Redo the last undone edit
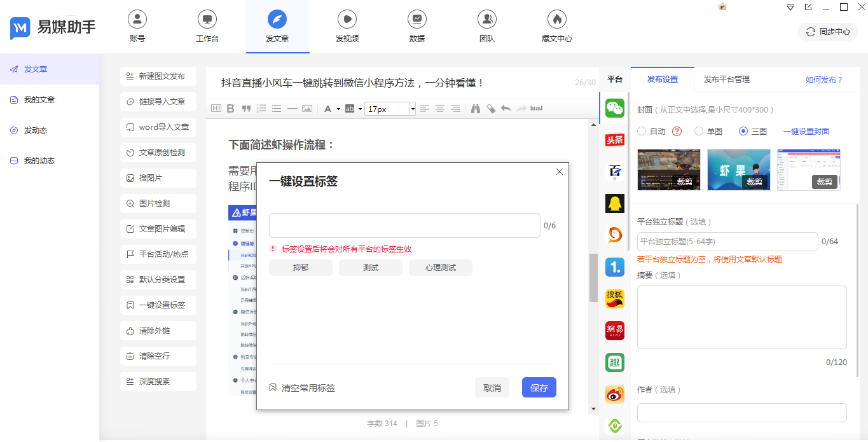This screenshot has height=442, width=868. click(521, 109)
